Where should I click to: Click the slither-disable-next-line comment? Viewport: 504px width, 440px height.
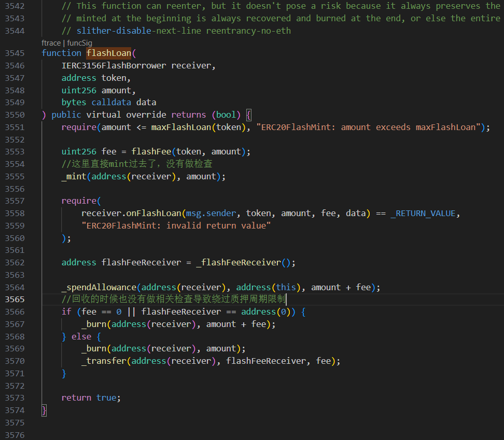(x=176, y=31)
